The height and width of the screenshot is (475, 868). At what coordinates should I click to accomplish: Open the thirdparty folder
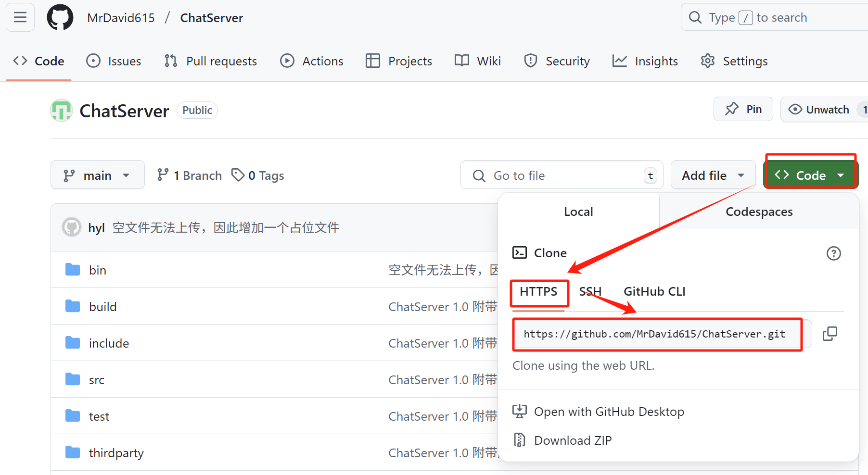coord(116,453)
